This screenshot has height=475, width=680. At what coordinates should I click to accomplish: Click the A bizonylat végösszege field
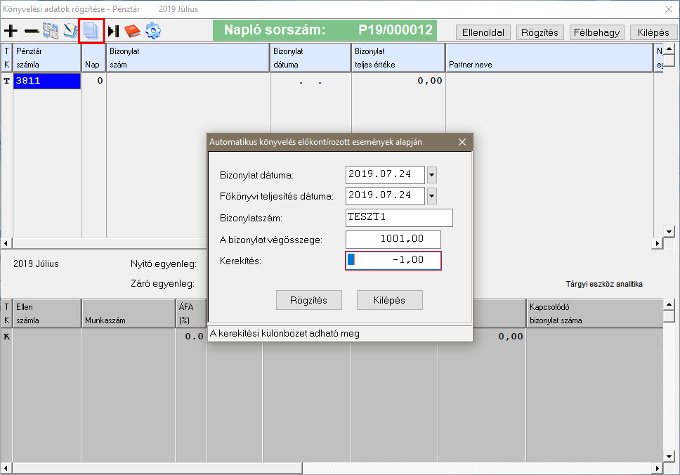(392, 239)
